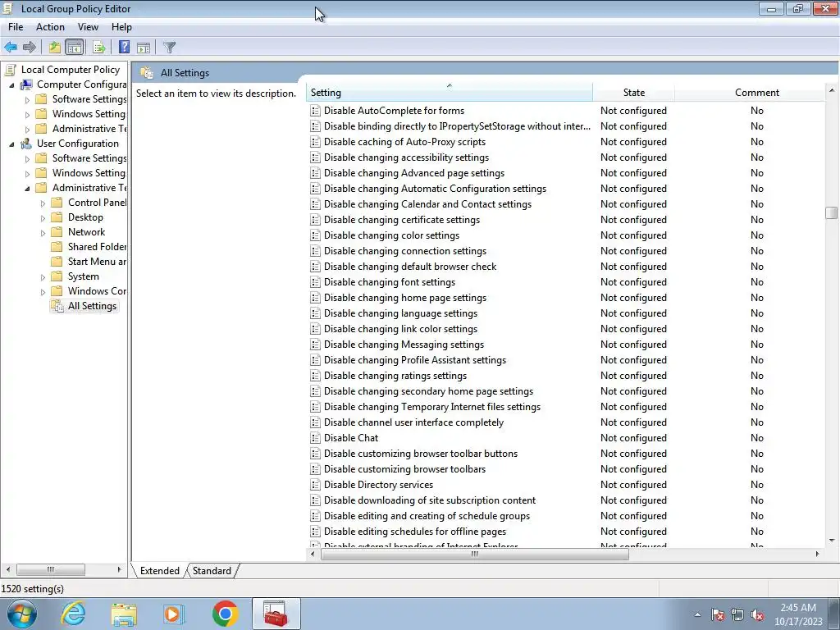Image resolution: width=840 pixels, height=630 pixels.
Task: Expand Software Settings under User Configuration
Action: coord(27,158)
